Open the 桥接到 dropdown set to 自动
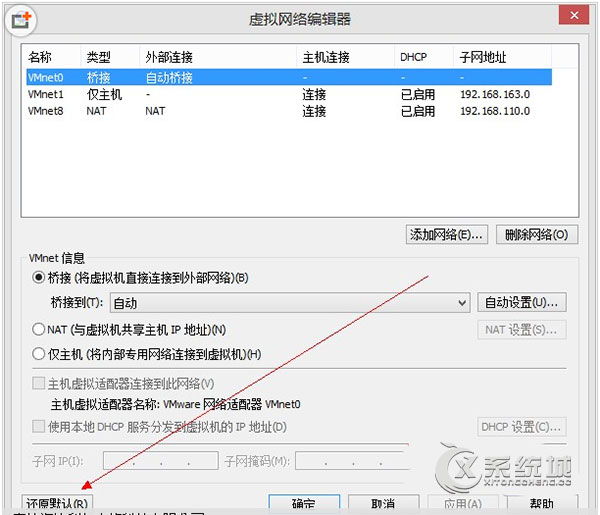The width and height of the screenshot is (600, 515). click(290, 303)
